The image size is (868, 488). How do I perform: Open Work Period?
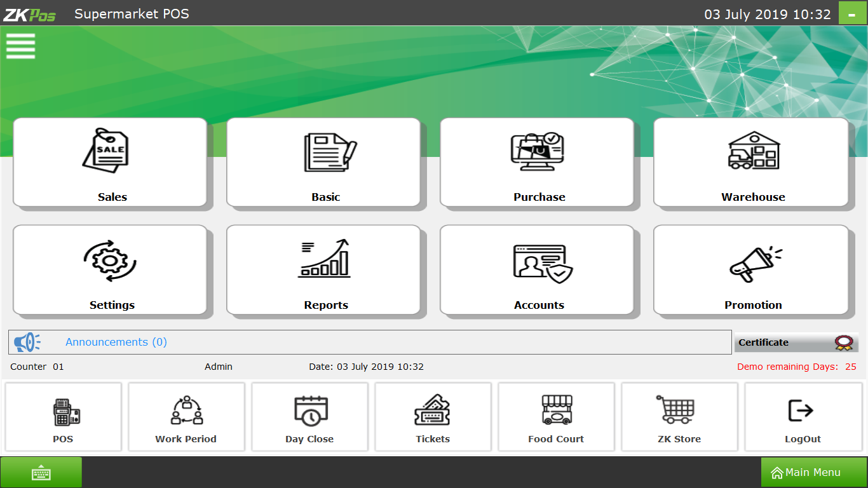click(186, 417)
